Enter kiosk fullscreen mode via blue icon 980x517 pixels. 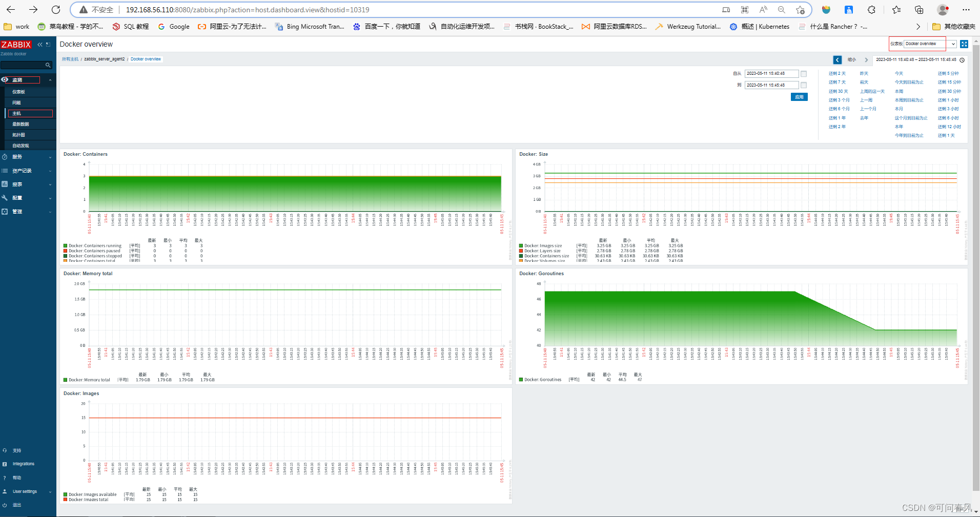[x=964, y=44]
